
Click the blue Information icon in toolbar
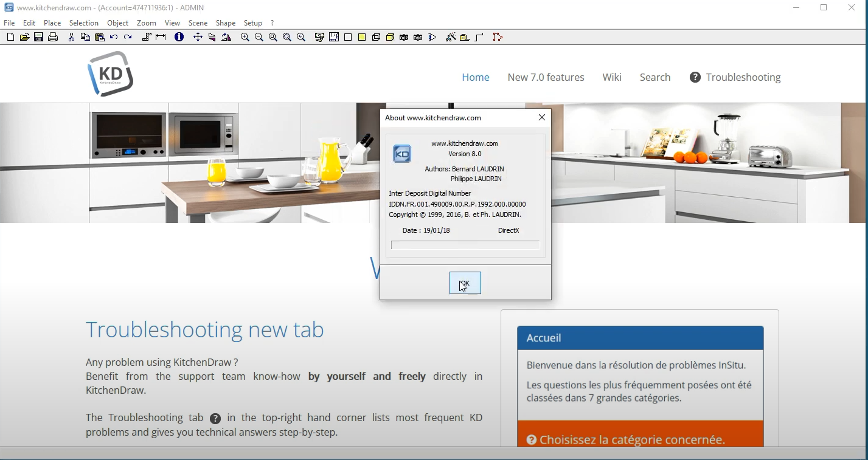pyautogui.click(x=179, y=37)
